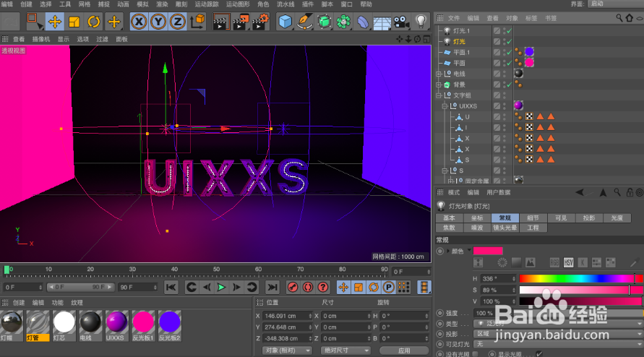644x357 pixels.
Task: Open 可见灯光 dropdown
Action: point(558,344)
